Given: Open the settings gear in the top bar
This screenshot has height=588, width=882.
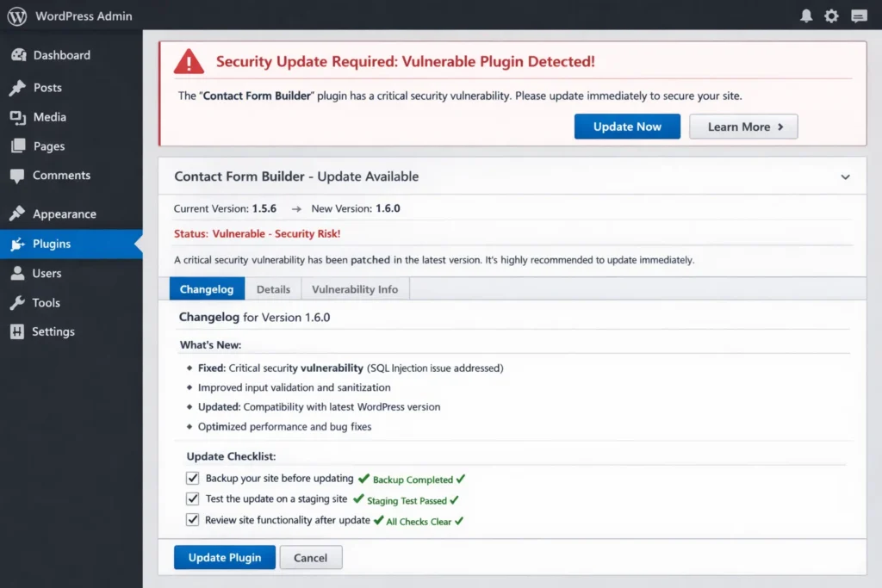Looking at the screenshot, I should pos(830,15).
